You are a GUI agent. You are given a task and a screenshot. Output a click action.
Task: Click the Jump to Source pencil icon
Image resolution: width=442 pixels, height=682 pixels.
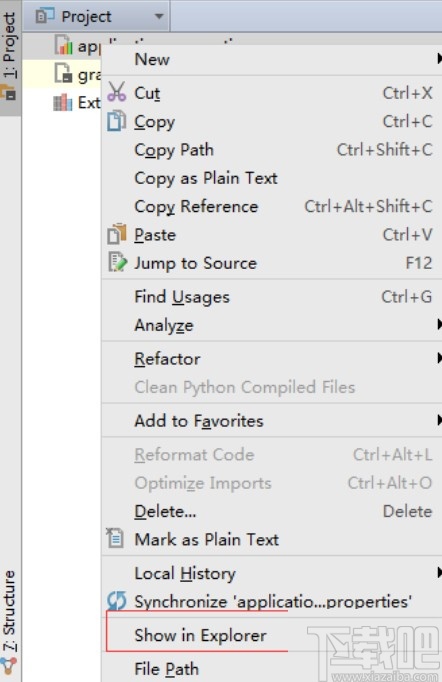(117, 262)
